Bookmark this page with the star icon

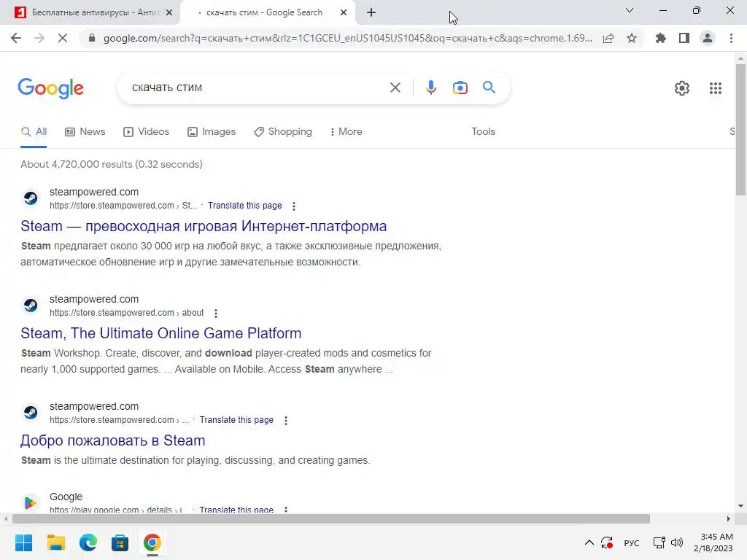(632, 38)
